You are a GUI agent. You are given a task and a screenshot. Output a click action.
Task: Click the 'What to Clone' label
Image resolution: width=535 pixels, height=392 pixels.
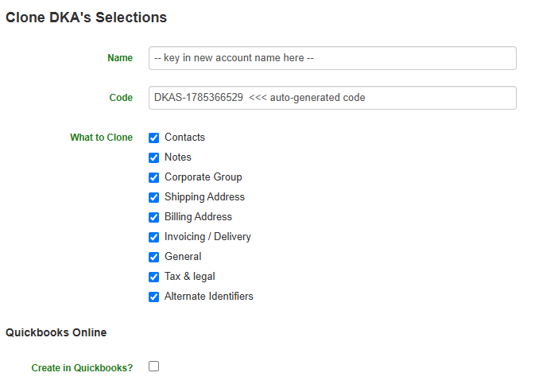(x=101, y=137)
